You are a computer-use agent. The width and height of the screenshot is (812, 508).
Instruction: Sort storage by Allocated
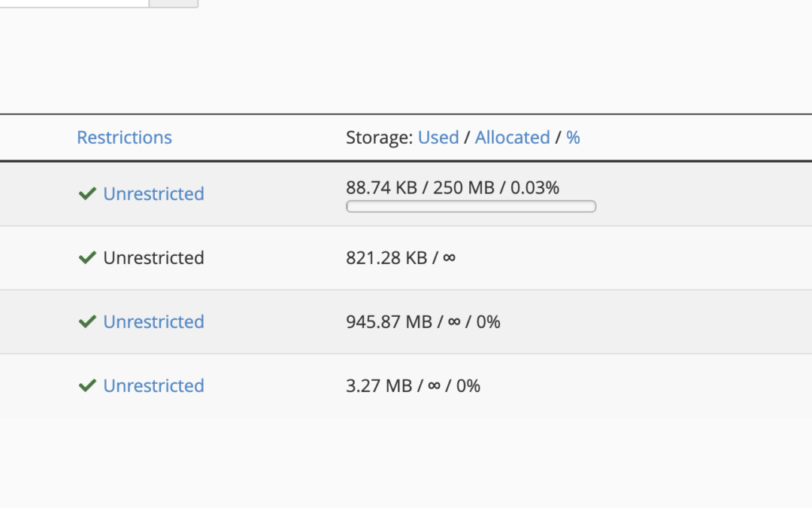pos(512,138)
